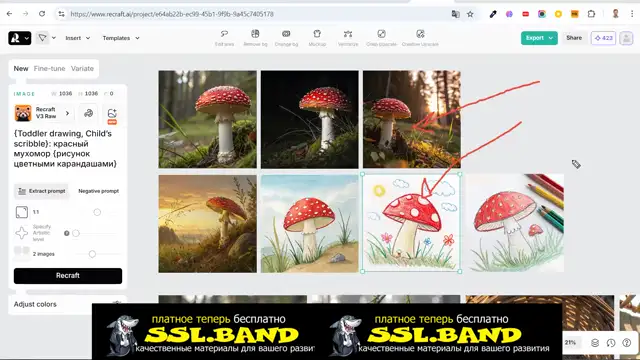Screen dimensions: 640x360
Task: Open the user profile avatar
Action: (x=626, y=38)
